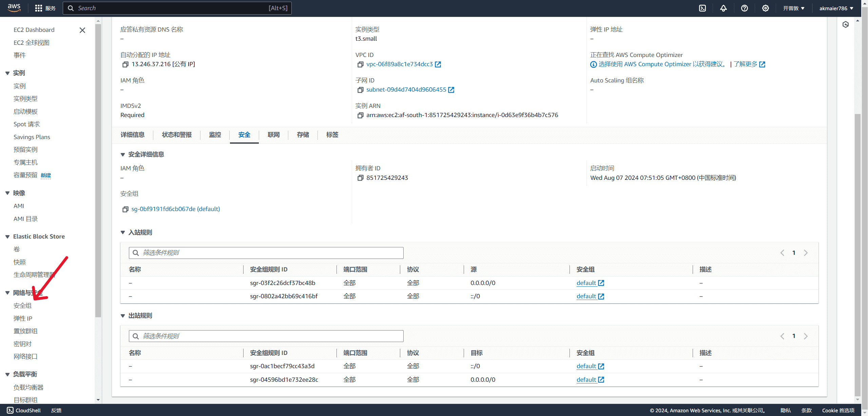The image size is (868, 416).
Task: Open security group sg-0bf9191fd6cb067de link
Action: pos(176,209)
